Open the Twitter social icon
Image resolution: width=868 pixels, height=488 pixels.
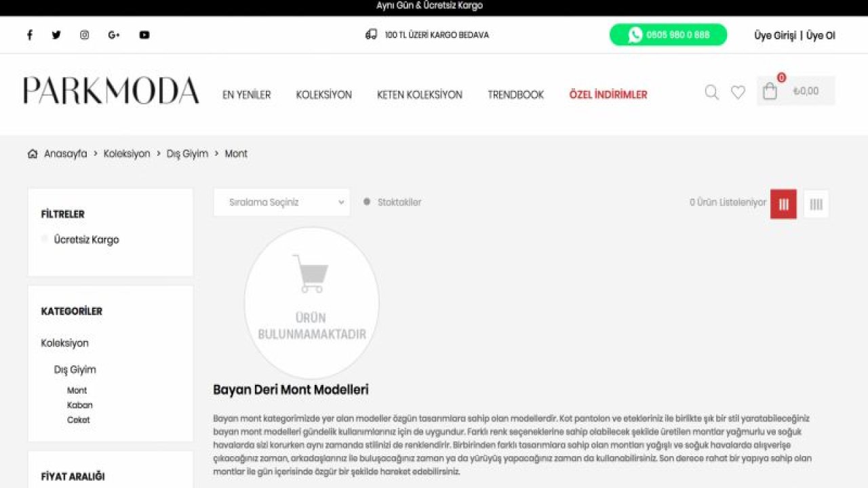click(56, 35)
